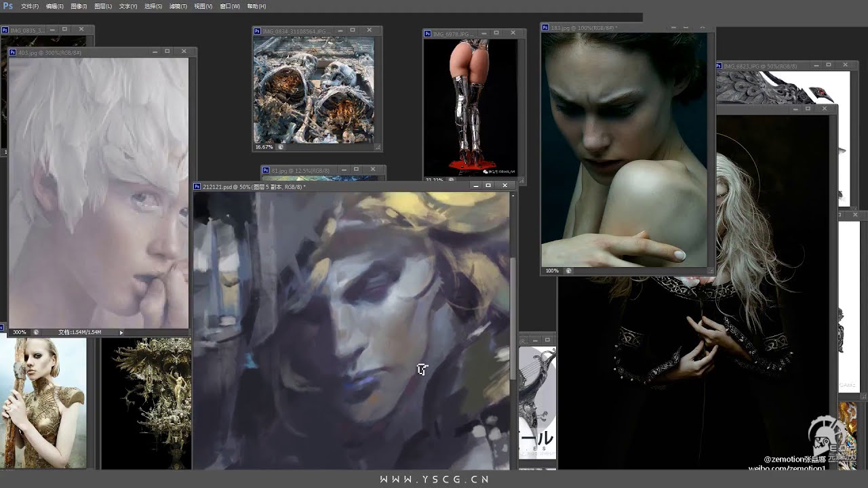868x488 pixels.
Task: Click the Ps icon of 183.jpg window
Action: click(546, 28)
